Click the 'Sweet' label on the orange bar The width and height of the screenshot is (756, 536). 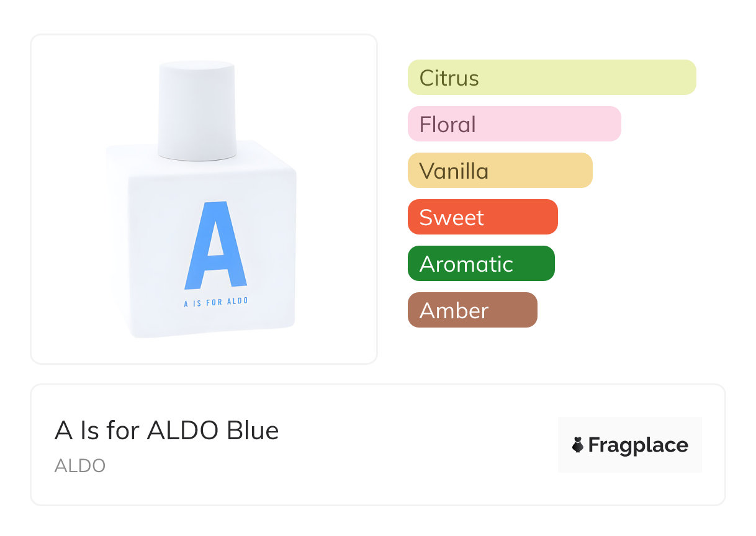click(x=451, y=218)
